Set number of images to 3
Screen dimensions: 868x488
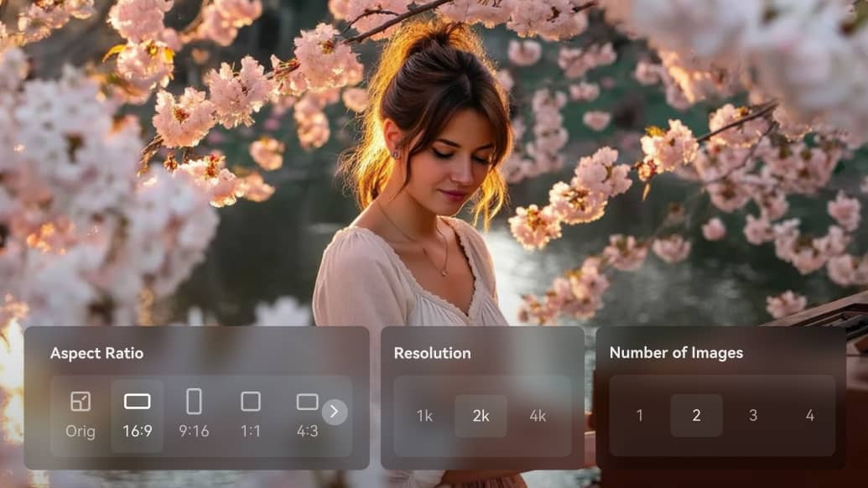(x=753, y=415)
